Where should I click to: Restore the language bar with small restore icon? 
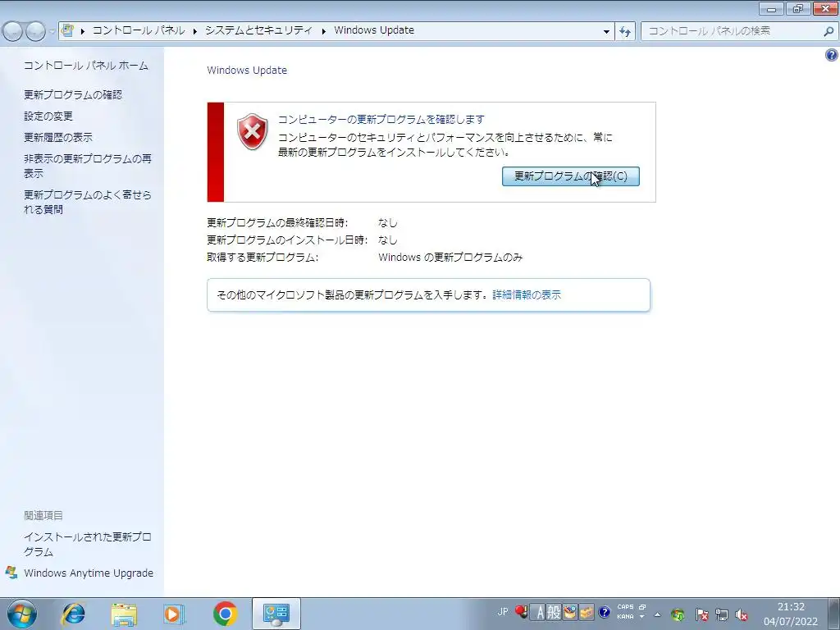click(642, 607)
